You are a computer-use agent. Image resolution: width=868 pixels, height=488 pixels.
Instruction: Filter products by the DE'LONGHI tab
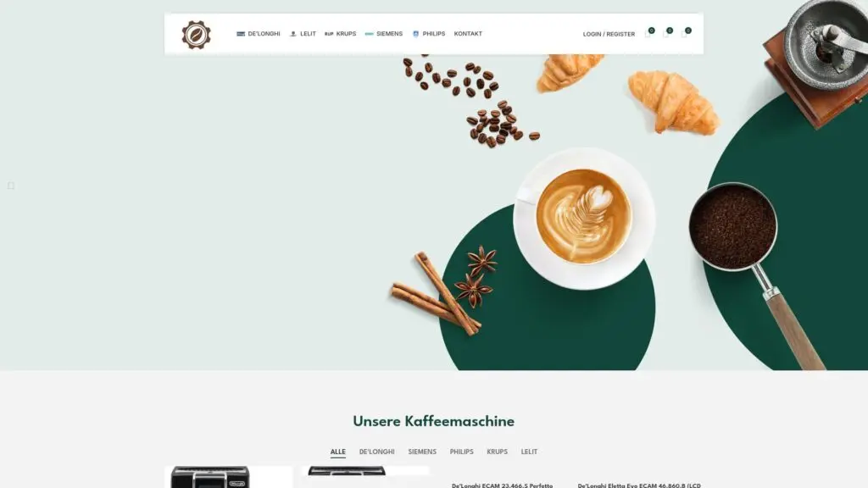pyautogui.click(x=376, y=452)
